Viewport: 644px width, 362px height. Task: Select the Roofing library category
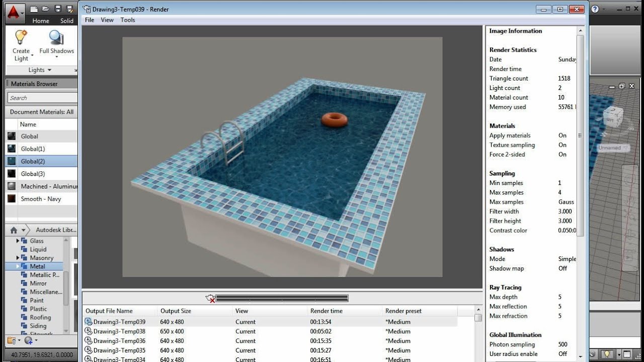click(x=40, y=318)
